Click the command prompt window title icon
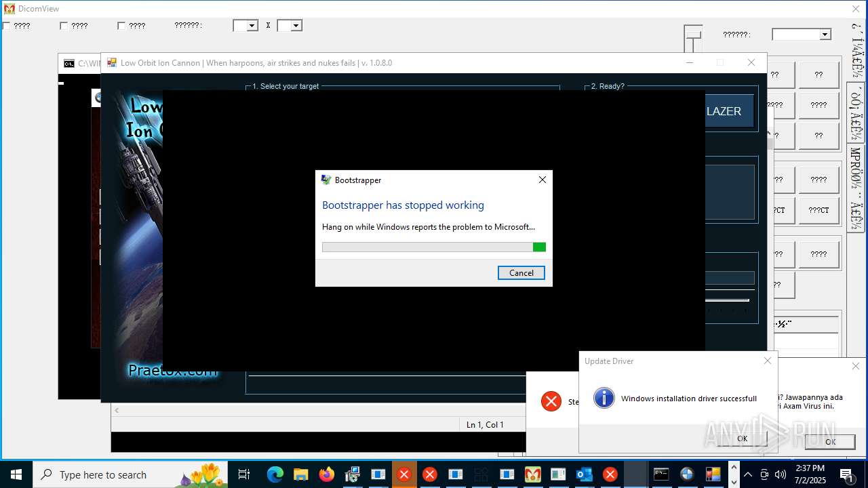The width and height of the screenshot is (868, 488). (69, 64)
